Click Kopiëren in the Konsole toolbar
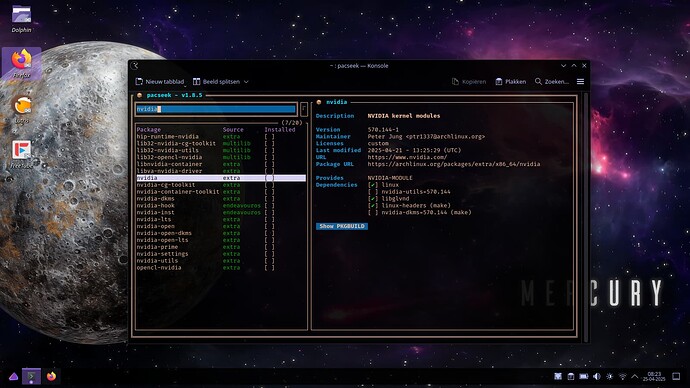690x388 pixels. 469,82
